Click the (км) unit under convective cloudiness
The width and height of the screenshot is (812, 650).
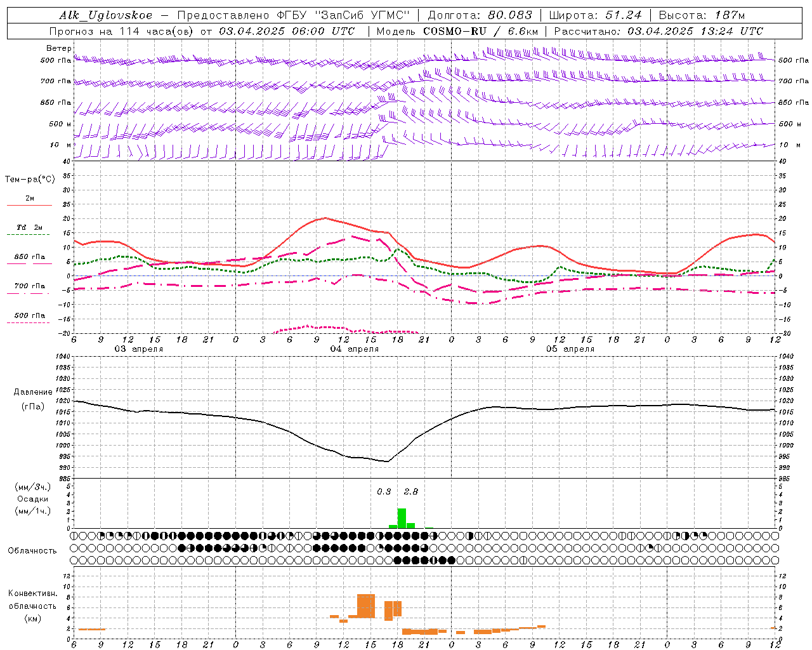coord(32,618)
